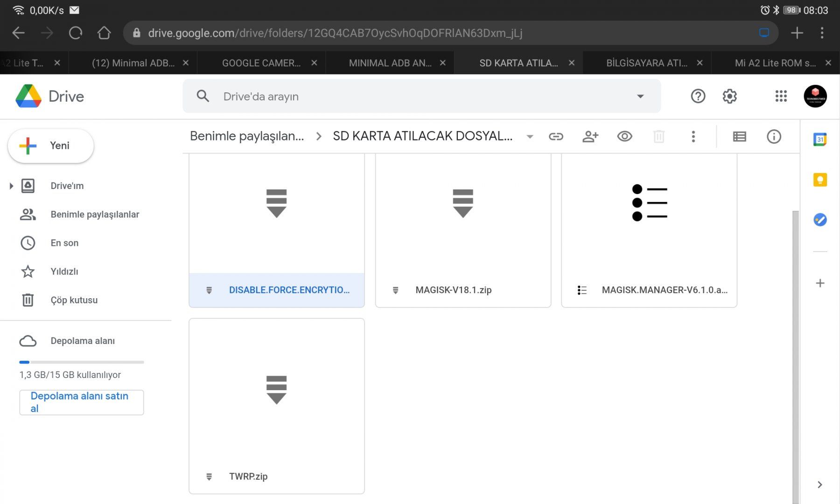Get add-ons with the side panel plus
This screenshot has height=504, width=840.
click(x=820, y=283)
